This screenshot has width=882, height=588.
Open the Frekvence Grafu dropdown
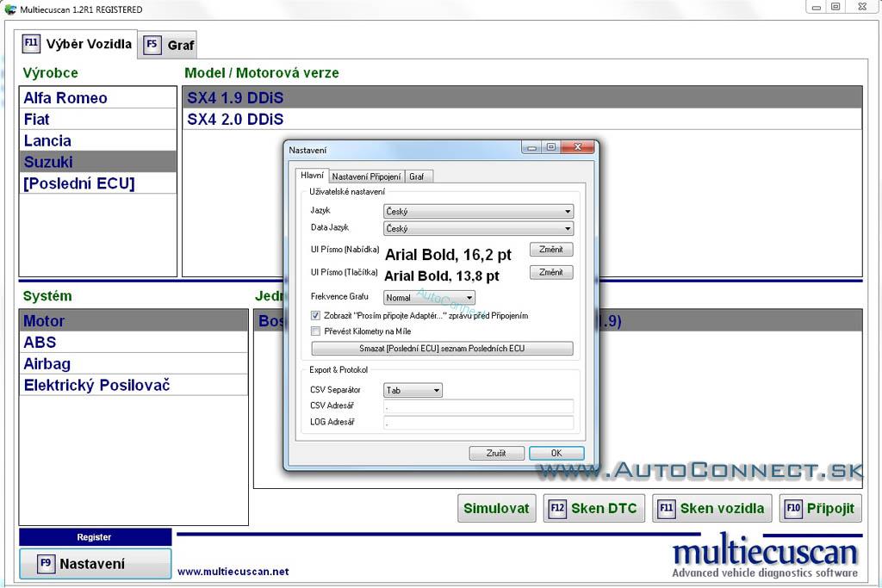[x=429, y=297]
